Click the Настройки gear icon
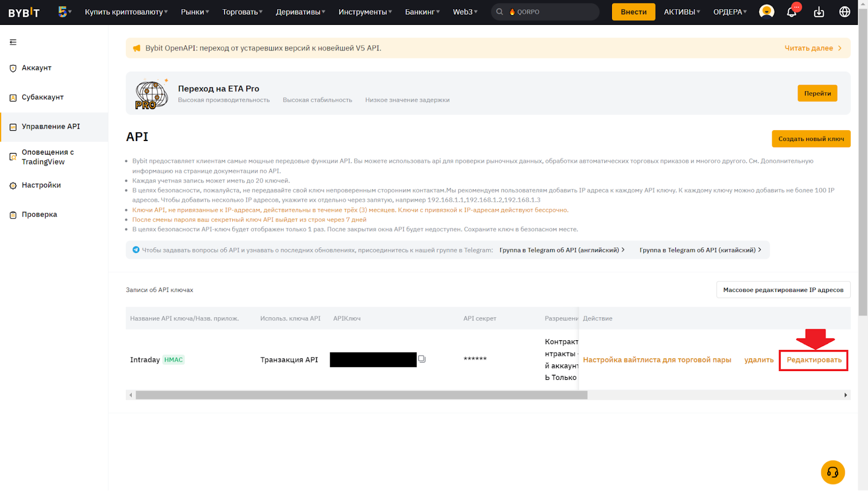Screen dimensions: 868x491 13,186
